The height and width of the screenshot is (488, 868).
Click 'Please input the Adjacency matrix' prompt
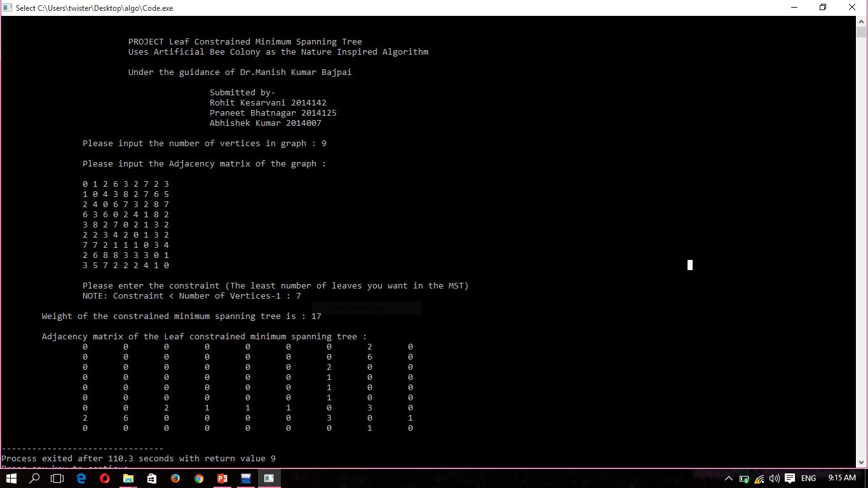(x=204, y=163)
